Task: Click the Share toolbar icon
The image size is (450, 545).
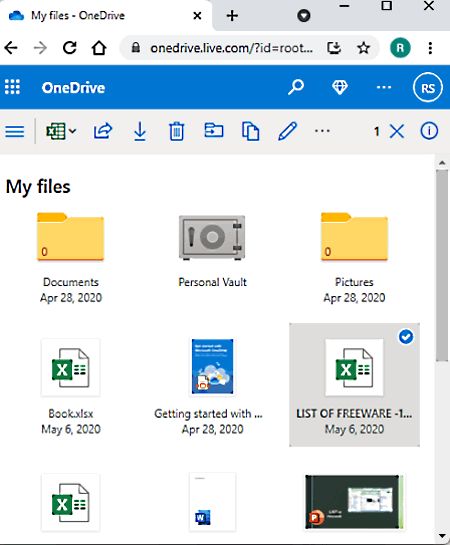Action: pos(103,131)
